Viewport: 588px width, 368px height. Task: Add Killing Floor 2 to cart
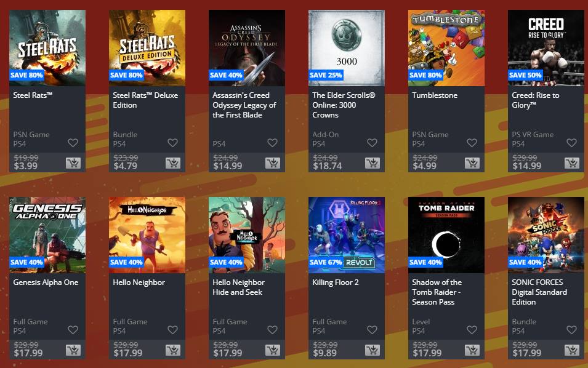tap(373, 350)
